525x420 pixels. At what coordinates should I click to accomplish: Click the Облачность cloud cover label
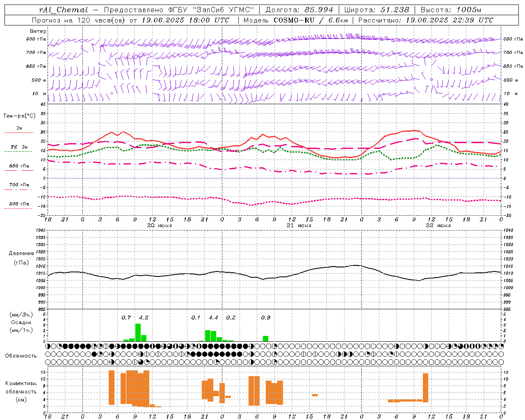pyautogui.click(x=21, y=356)
